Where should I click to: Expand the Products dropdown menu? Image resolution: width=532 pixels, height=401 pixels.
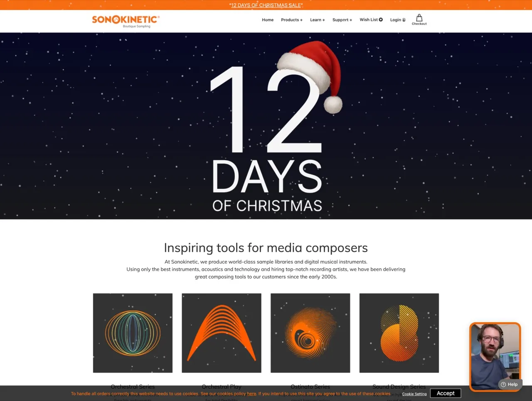point(291,20)
